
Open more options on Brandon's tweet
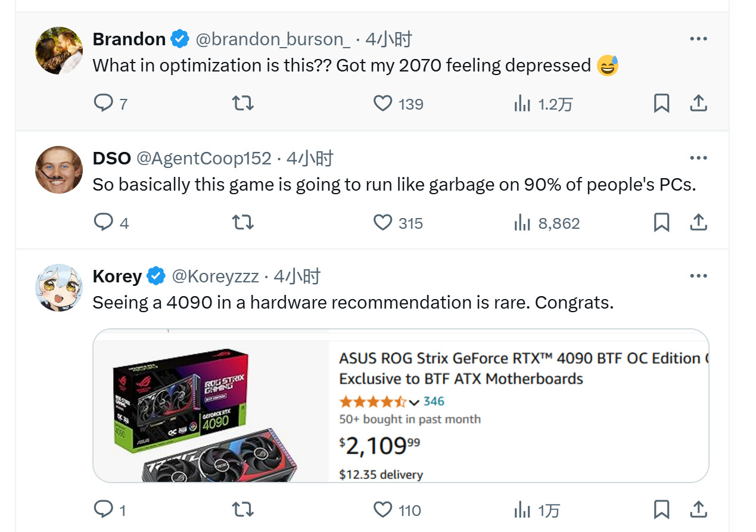click(x=698, y=39)
